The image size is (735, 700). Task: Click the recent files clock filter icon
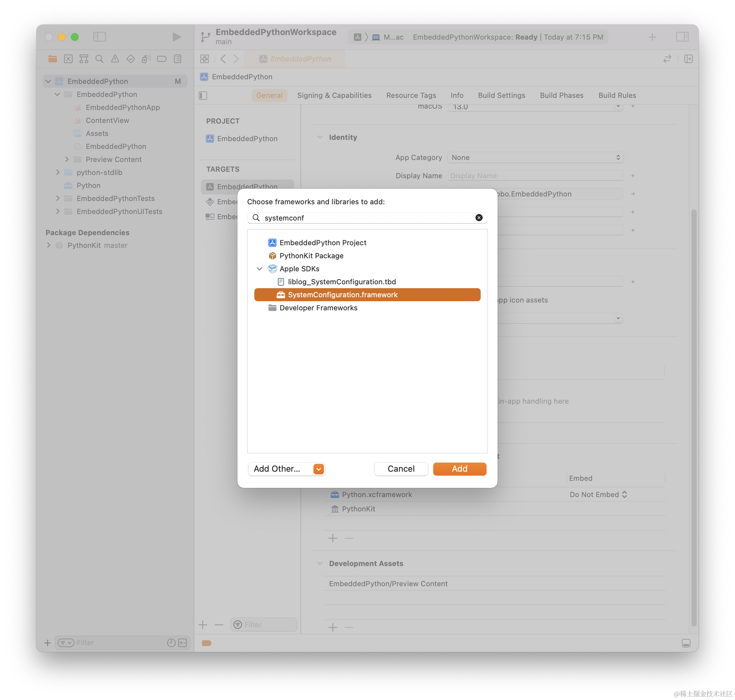(x=171, y=642)
